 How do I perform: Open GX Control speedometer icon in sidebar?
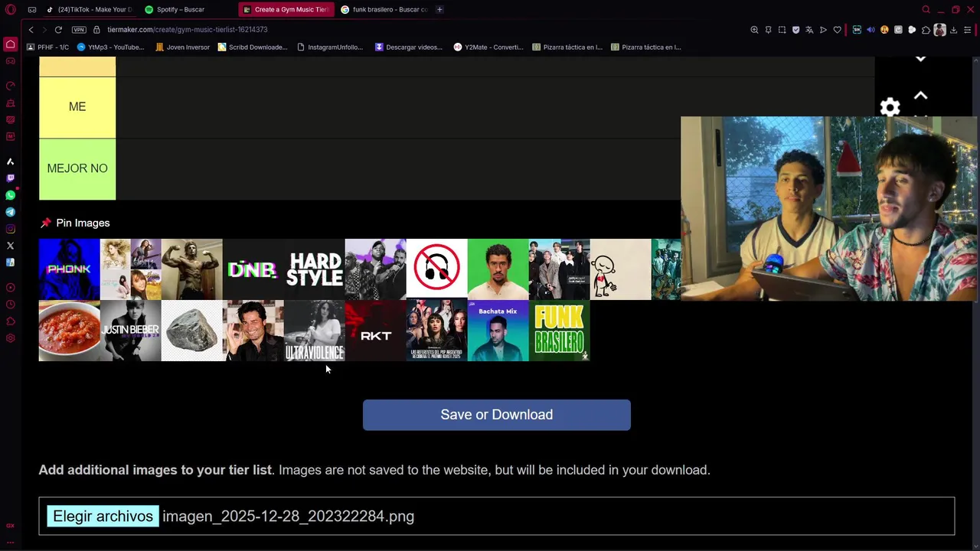click(x=11, y=86)
